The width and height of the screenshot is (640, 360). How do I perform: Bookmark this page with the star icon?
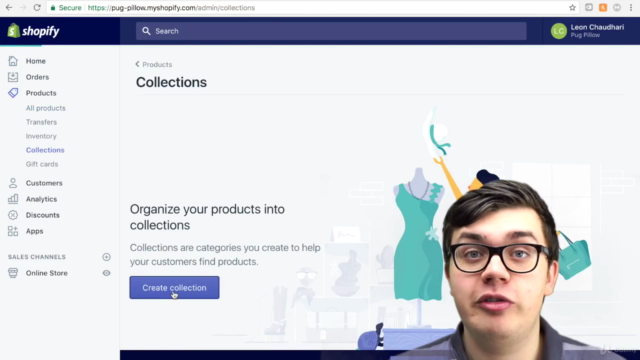pyautogui.click(x=572, y=8)
